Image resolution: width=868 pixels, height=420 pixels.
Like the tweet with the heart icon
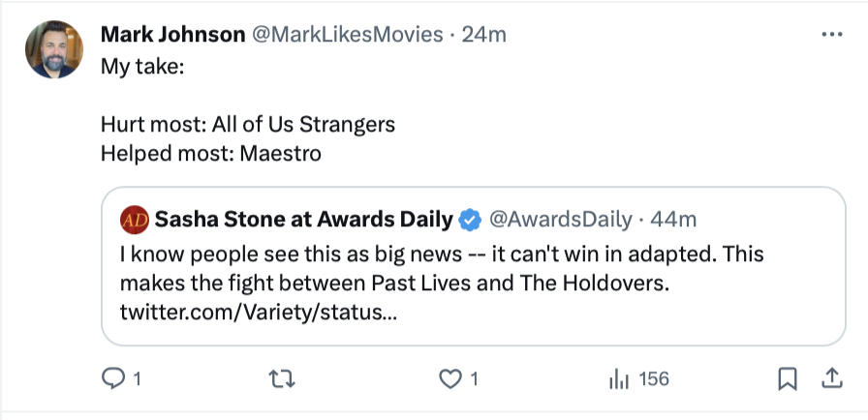[450, 379]
